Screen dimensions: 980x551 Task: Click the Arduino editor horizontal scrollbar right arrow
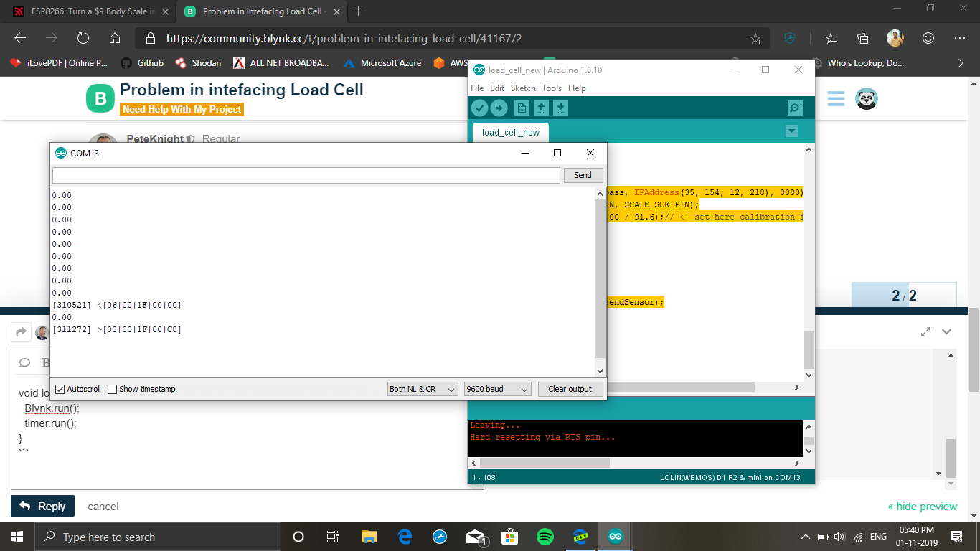796,387
